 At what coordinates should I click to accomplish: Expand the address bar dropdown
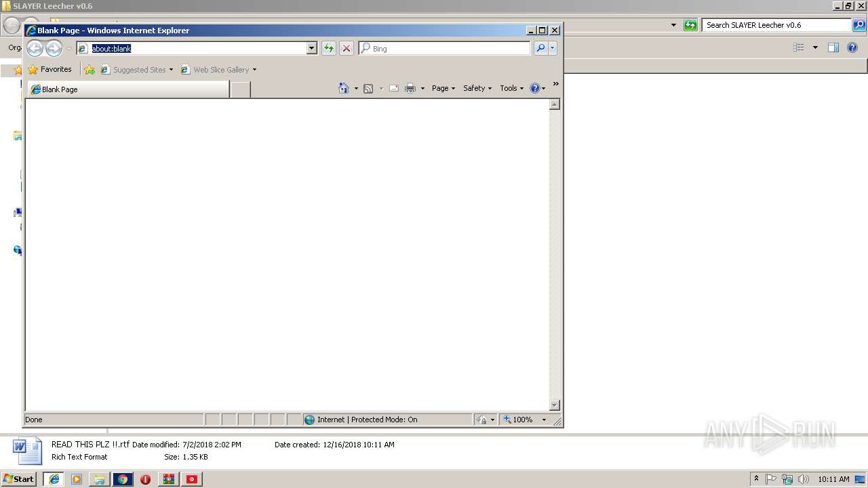pyautogui.click(x=312, y=48)
